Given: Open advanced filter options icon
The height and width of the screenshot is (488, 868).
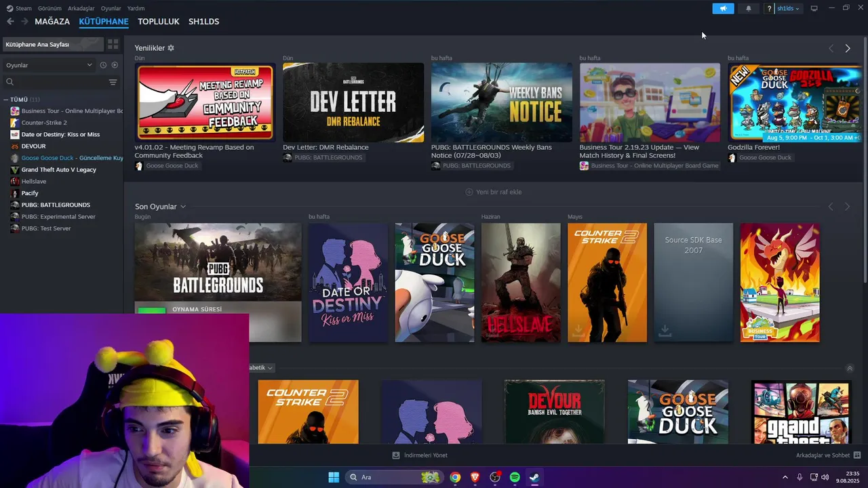Looking at the screenshot, I should [113, 82].
